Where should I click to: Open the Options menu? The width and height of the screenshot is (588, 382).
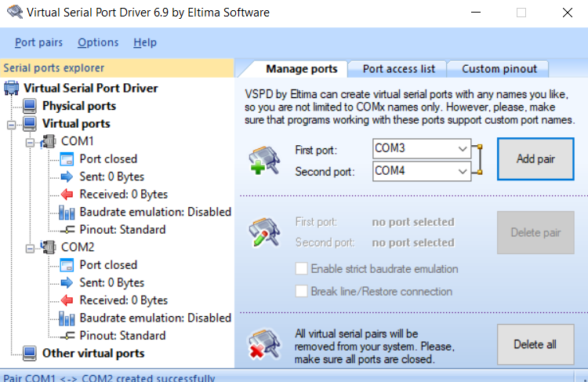(98, 42)
